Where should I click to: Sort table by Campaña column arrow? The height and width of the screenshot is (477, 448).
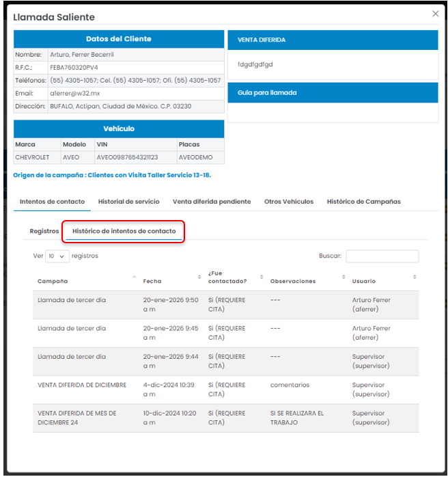click(x=134, y=277)
